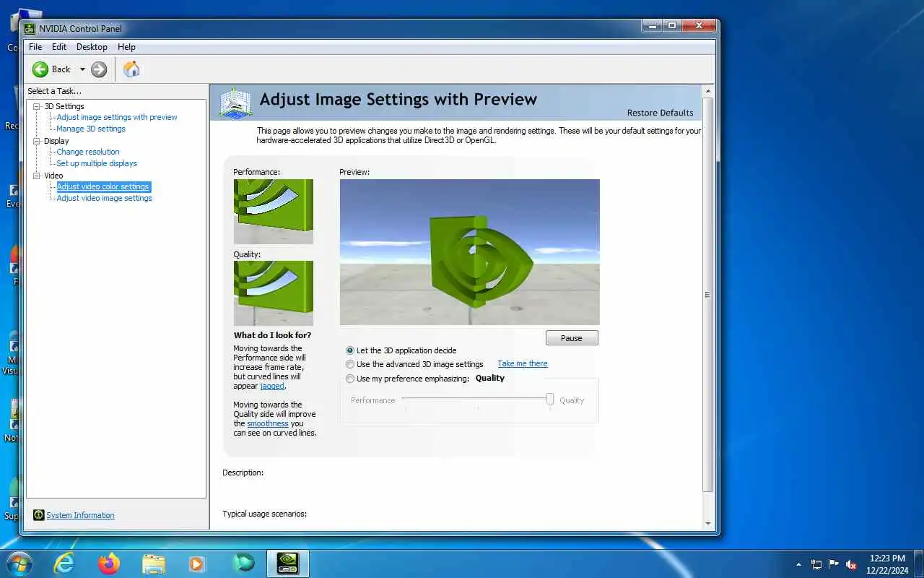Open Manage 3D settings
924x578 pixels.
pos(91,129)
